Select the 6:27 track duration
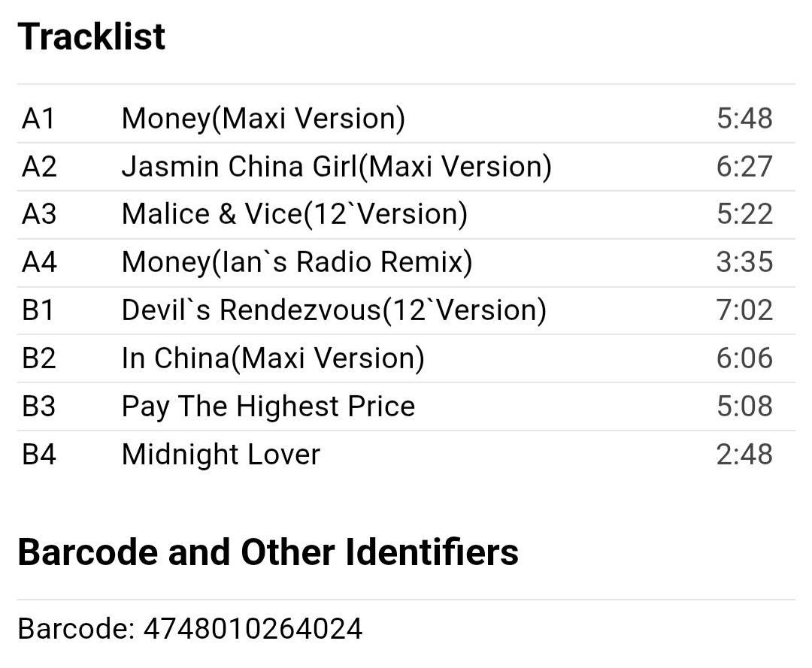 (x=744, y=166)
